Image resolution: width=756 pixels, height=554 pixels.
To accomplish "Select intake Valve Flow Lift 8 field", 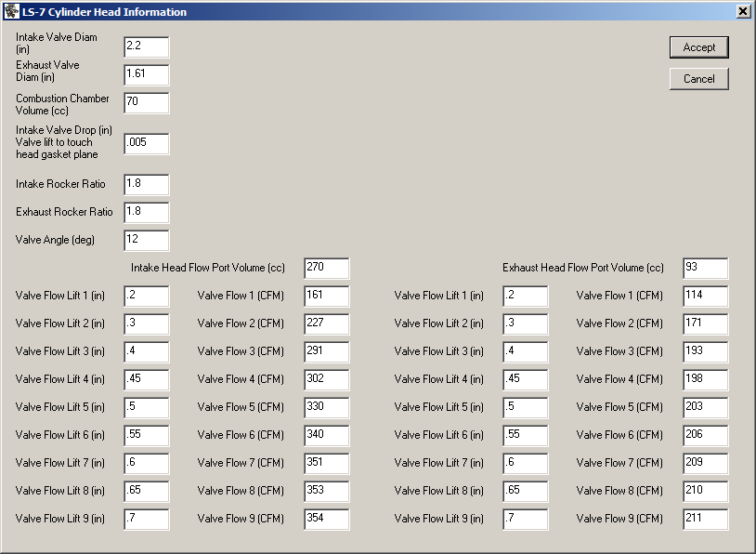I will point(147,492).
